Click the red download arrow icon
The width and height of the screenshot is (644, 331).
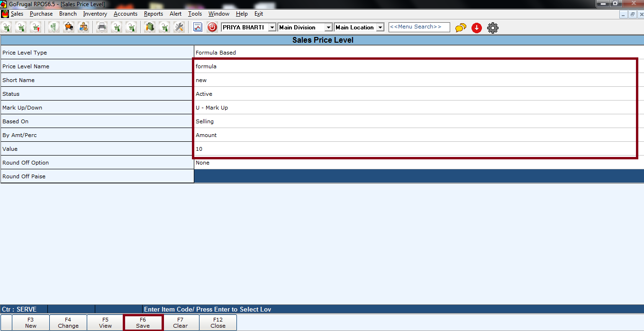[477, 28]
